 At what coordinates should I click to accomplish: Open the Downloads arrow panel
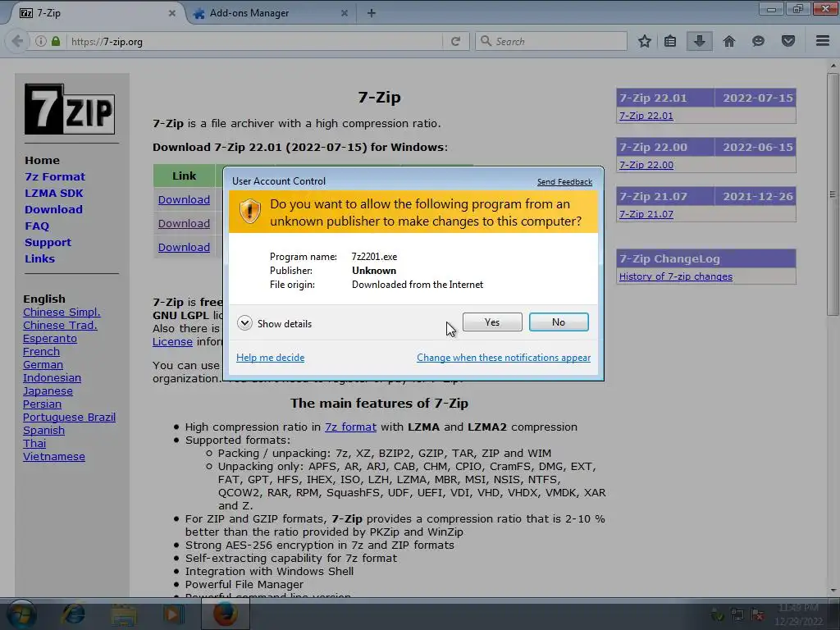[x=699, y=41]
